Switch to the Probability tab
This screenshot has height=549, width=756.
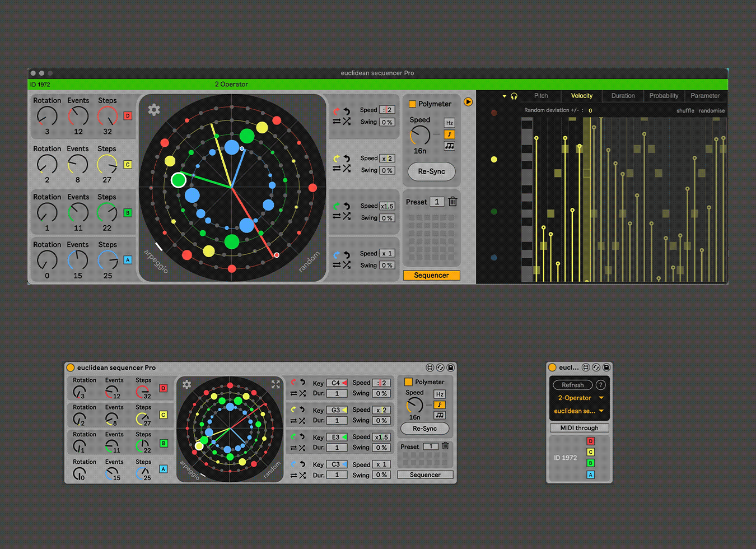[664, 96]
